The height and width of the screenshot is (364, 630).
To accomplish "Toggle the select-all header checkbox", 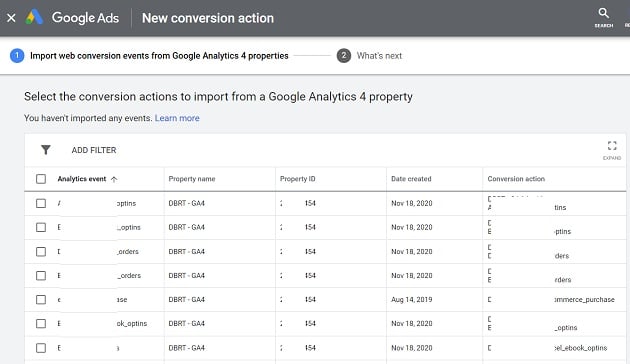I will 41,179.
